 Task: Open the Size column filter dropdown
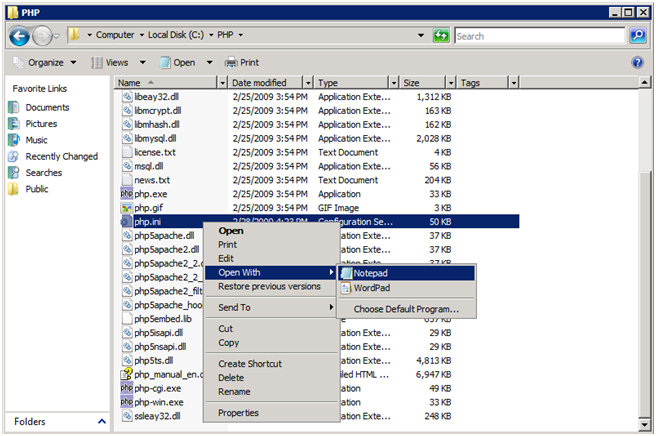[451, 83]
